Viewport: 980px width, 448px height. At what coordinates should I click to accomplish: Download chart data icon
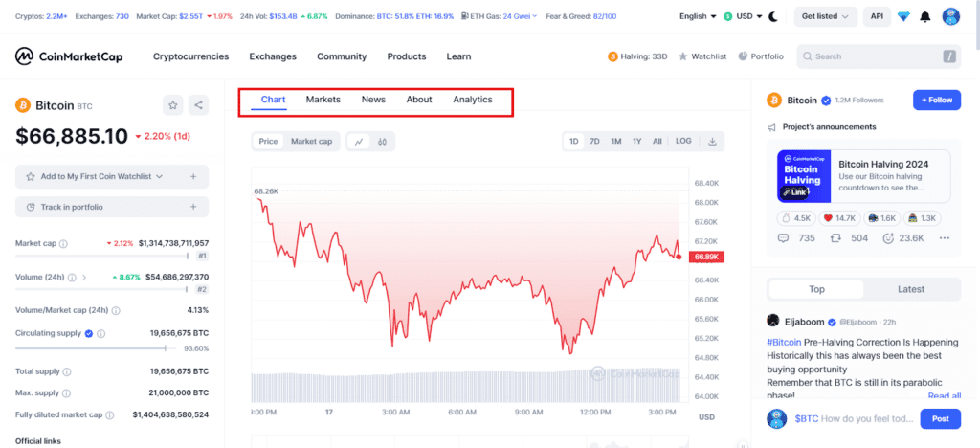[x=712, y=142]
